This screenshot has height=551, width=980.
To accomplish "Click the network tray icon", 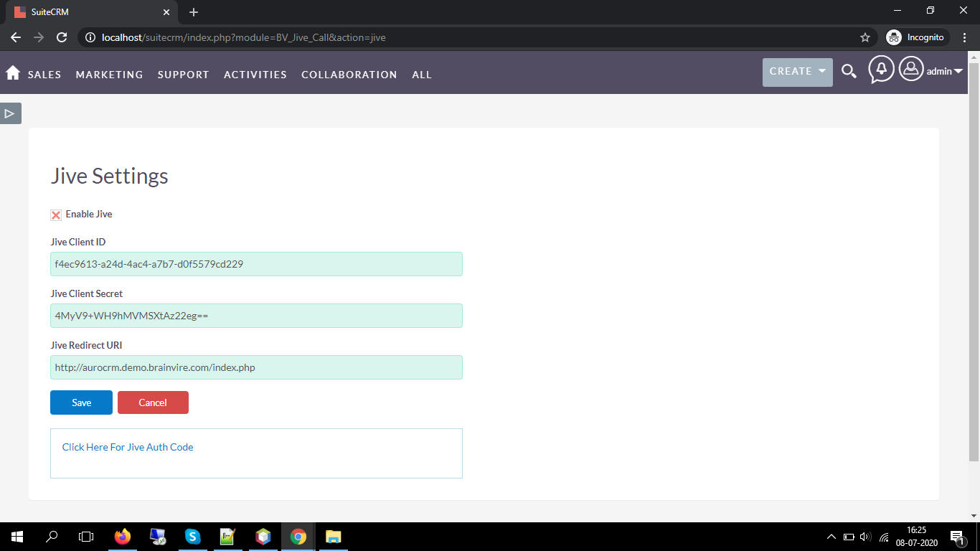I will 884,537.
